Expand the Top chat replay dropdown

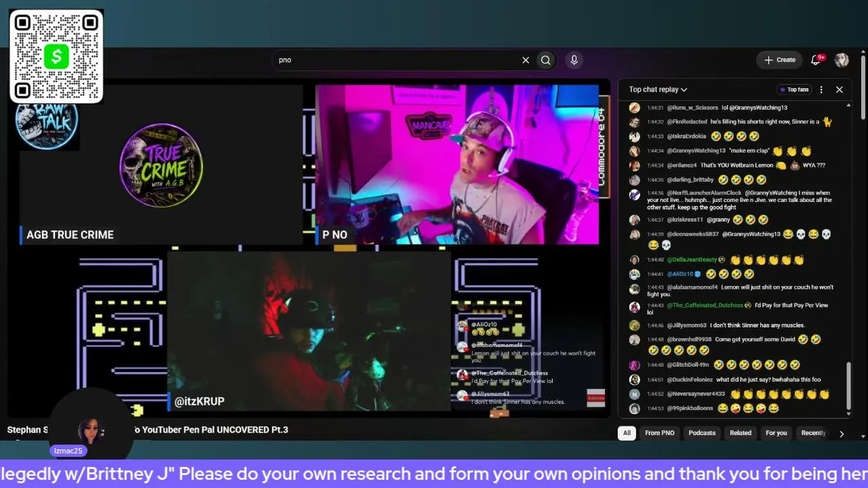[x=658, y=89]
